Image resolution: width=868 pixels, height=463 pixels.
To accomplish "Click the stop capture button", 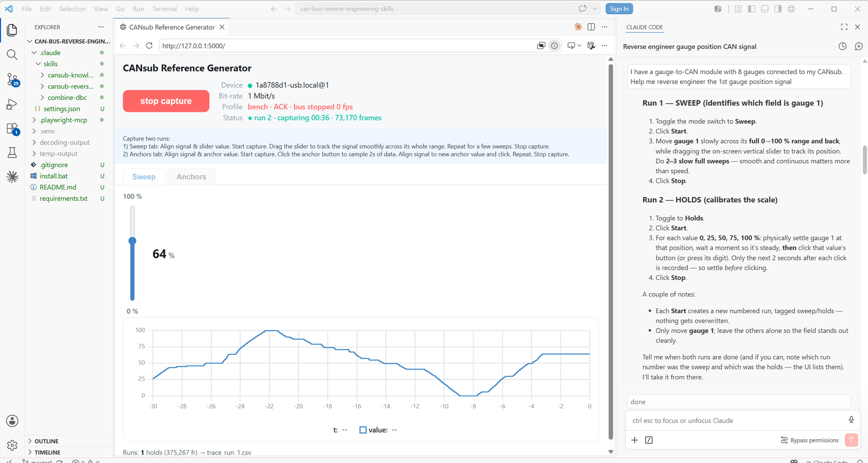I will point(166,101).
